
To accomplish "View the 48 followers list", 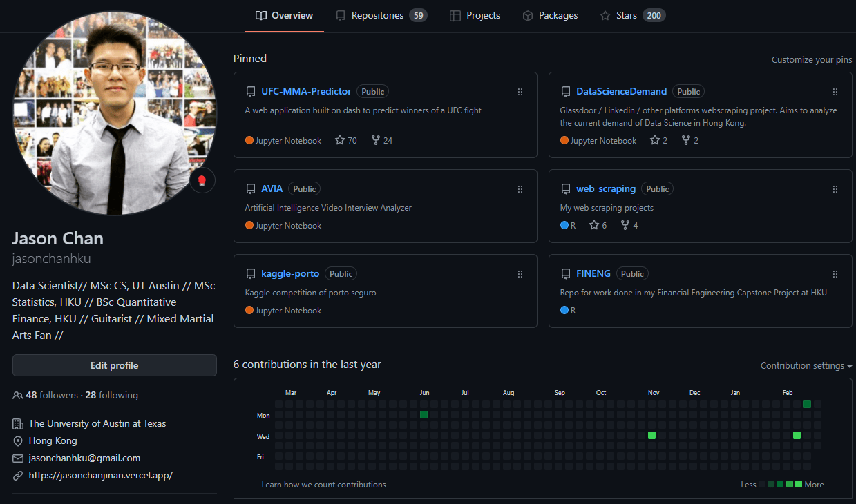I will (x=52, y=396).
